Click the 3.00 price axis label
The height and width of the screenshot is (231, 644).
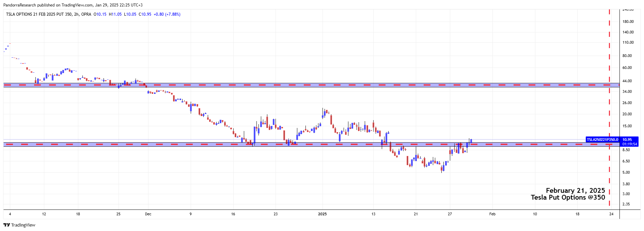626,194
